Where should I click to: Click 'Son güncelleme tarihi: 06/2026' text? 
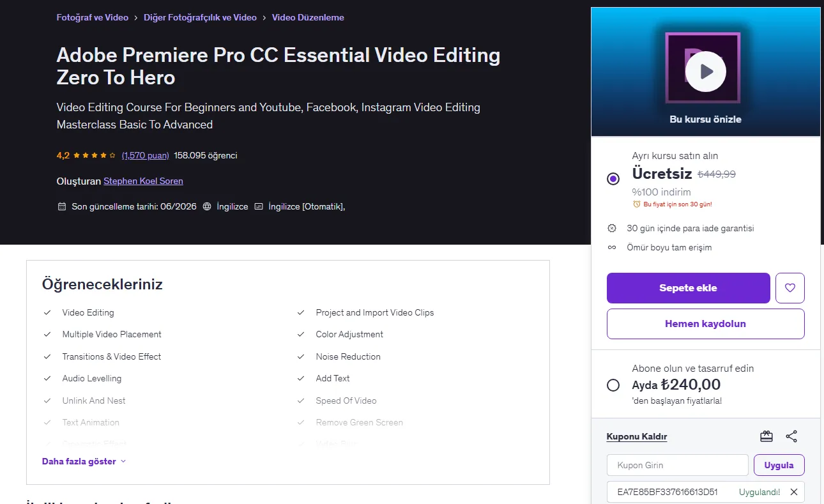(x=134, y=206)
